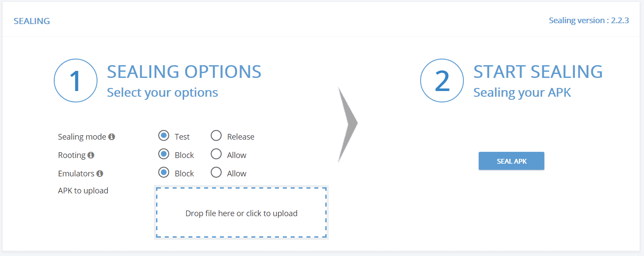Screen dimensions: 644x256
Task: Select Test sealing mode radio button
Action: click(x=164, y=136)
